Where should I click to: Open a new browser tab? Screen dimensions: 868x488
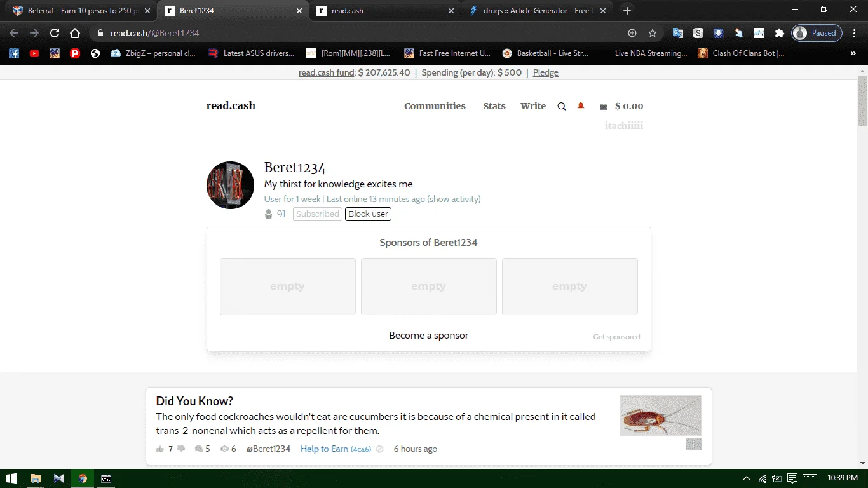pyautogui.click(x=627, y=11)
